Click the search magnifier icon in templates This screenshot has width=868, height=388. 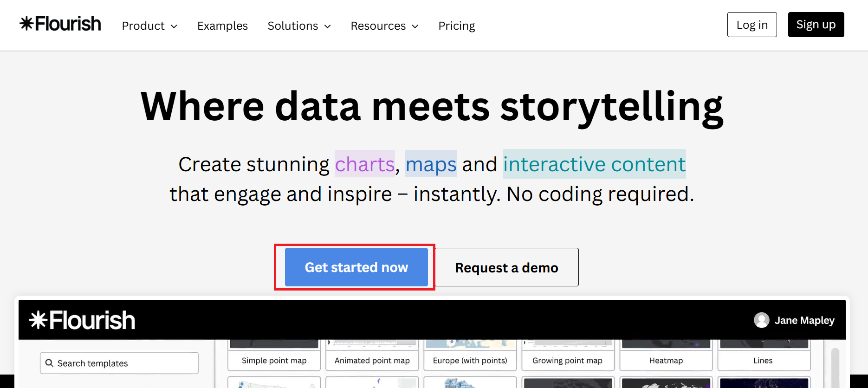[x=49, y=363]
